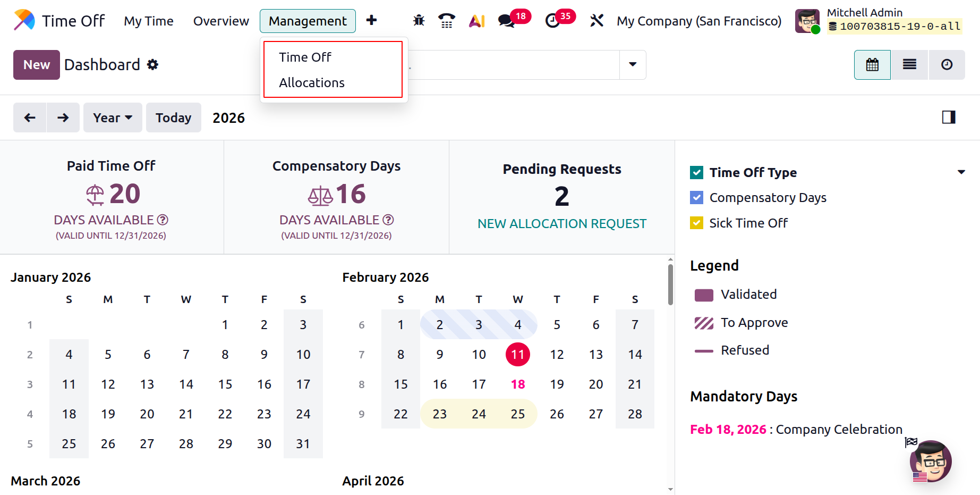Click the New button
Screen dimensions: 980x495
tap(37, 65)
